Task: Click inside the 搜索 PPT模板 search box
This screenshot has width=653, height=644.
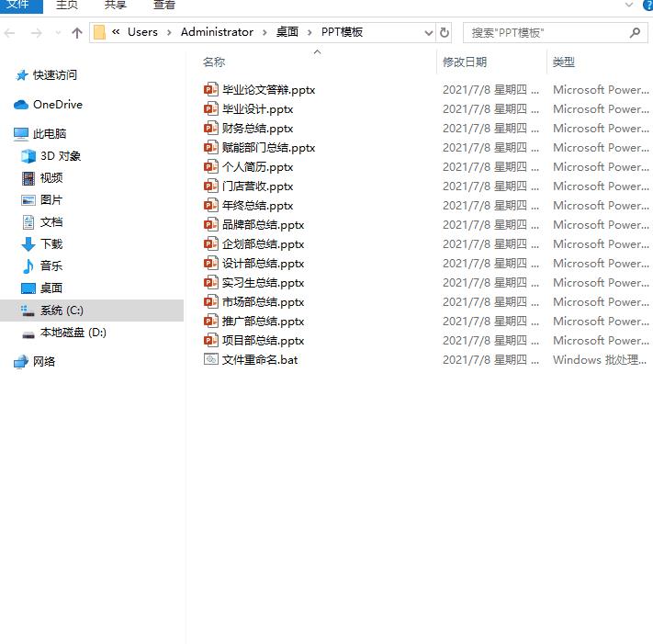Action: tap(546, 32)
